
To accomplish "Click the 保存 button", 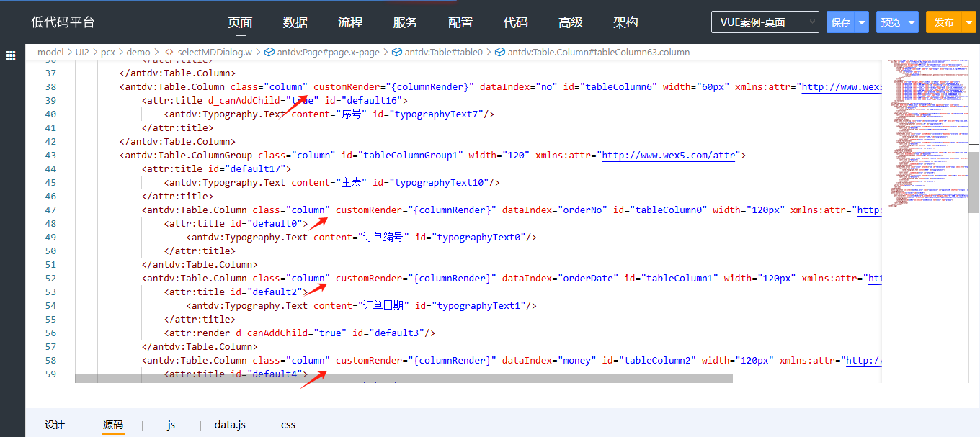I will 841,22.
